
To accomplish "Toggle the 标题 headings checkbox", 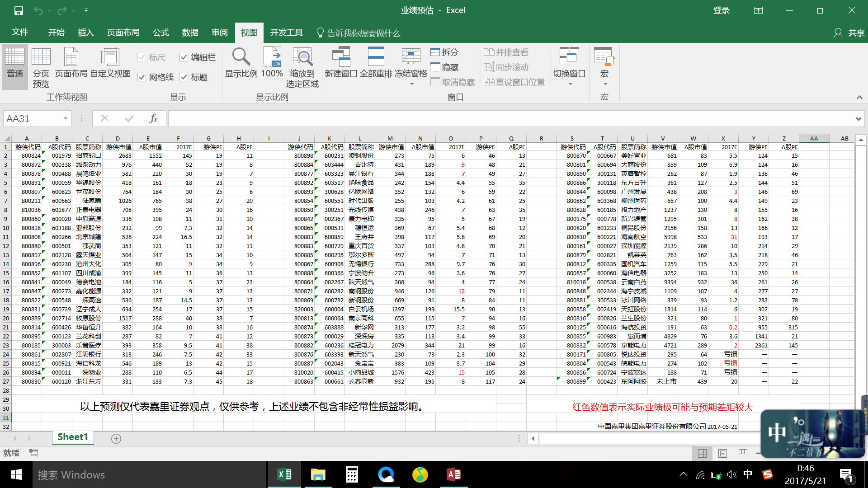I will click(184, 77).
